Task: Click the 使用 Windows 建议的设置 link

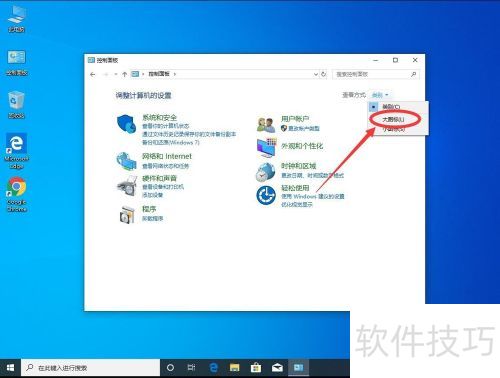Action: 313,196
